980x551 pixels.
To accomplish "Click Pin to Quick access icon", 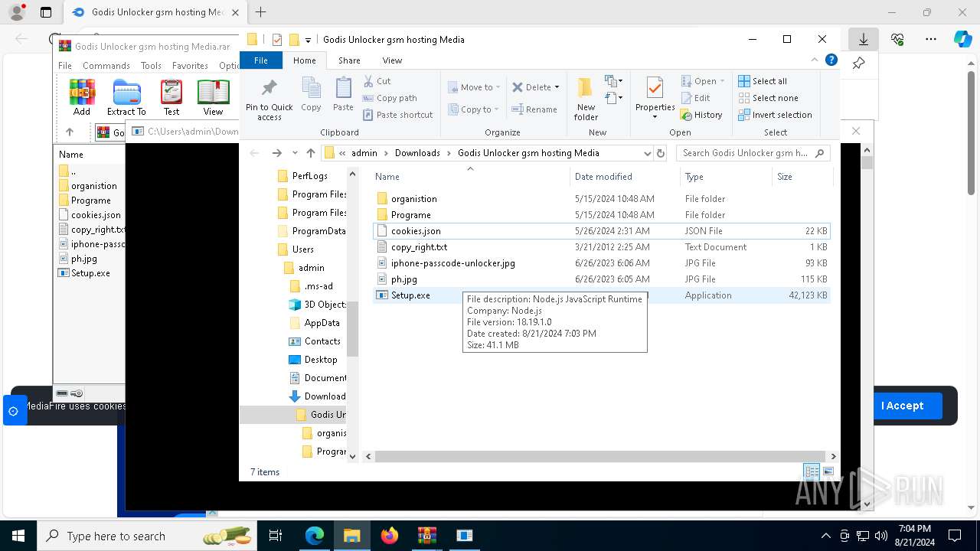I will click(269, 88).
